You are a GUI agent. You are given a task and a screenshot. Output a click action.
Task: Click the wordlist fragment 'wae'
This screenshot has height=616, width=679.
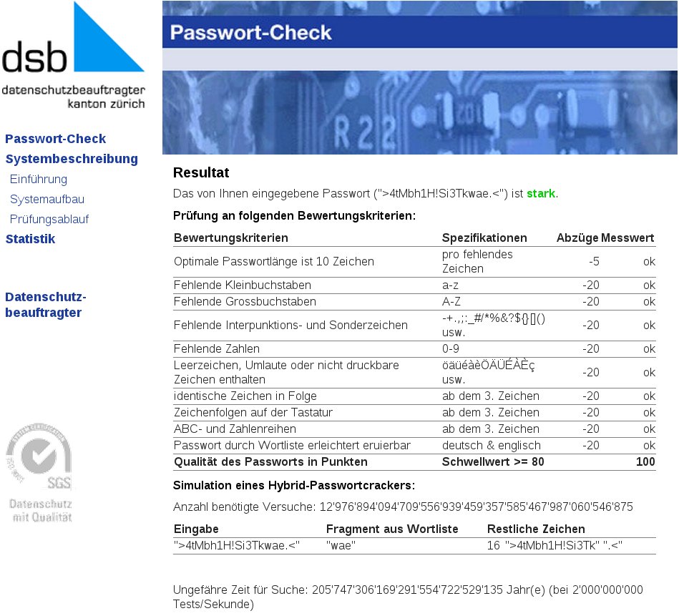click(340, 545)
